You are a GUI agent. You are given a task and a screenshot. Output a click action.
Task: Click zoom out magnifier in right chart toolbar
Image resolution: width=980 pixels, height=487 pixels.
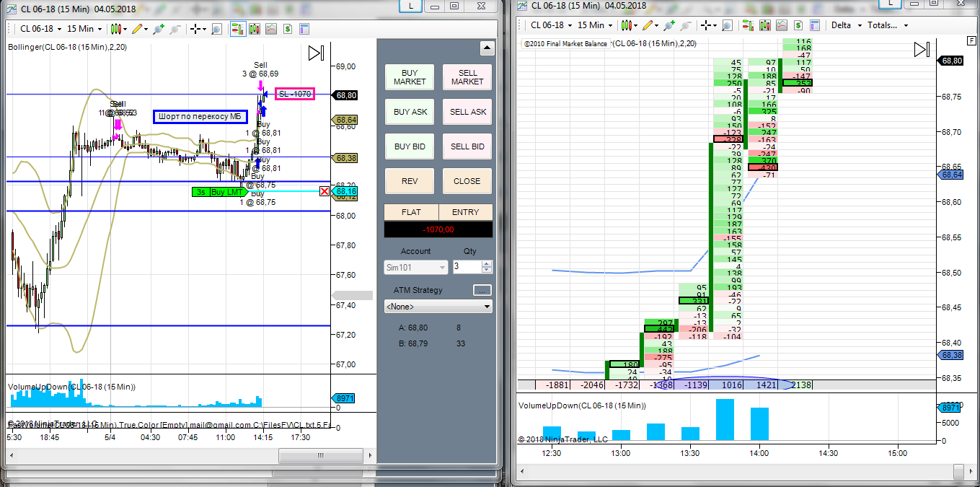point(685,25)
